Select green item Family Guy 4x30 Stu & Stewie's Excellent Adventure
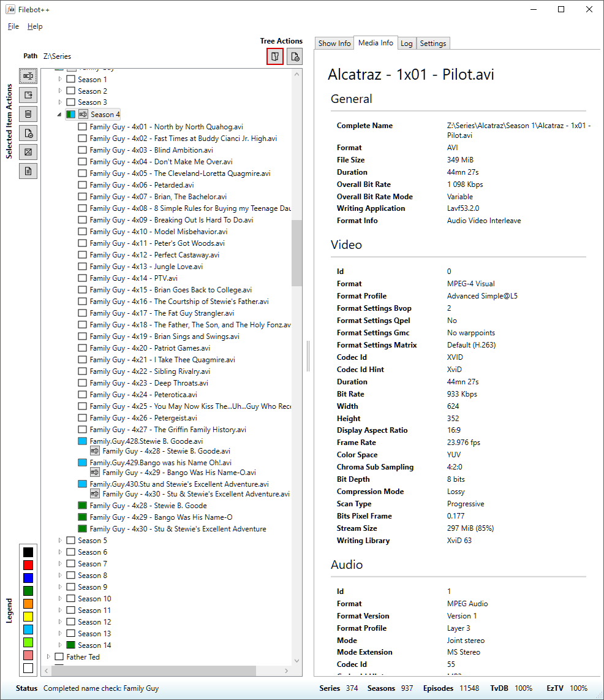 click(178, 528)
